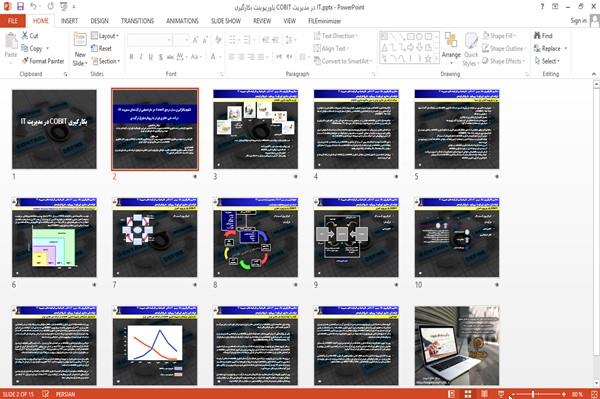
Task: Switch to the DESIGN tab
Action: click(99, 21)
